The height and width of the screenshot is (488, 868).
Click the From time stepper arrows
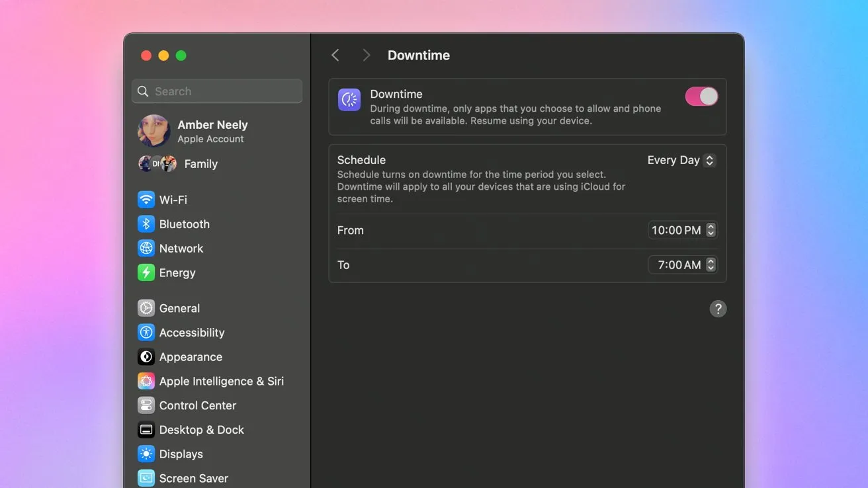coord(711,230)
